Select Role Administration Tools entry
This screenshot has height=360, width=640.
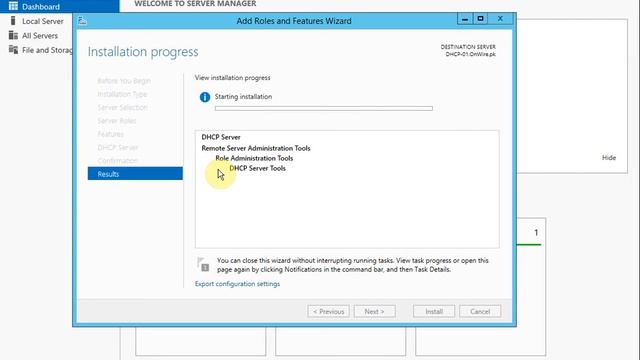[254, 158]
